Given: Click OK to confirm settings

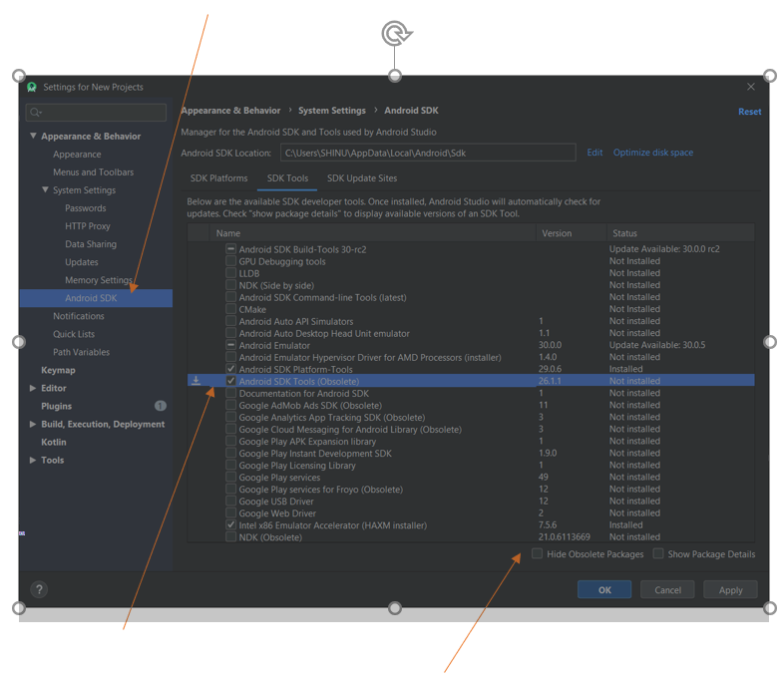Looking at the screenshot, I should tap(604, 589).
